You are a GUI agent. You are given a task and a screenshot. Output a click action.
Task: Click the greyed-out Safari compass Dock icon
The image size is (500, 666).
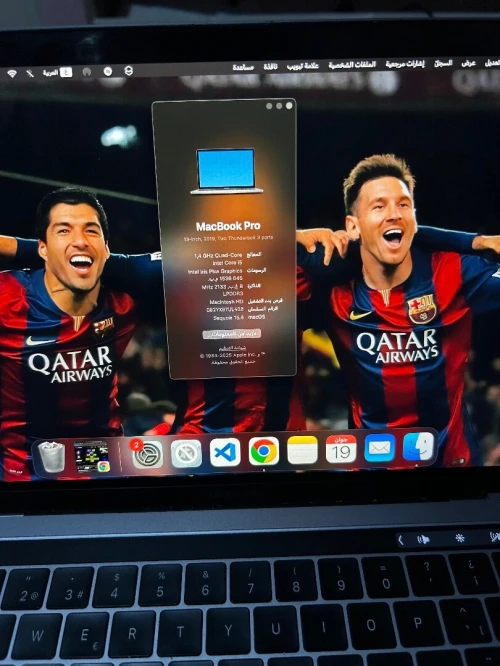[186, 454]
